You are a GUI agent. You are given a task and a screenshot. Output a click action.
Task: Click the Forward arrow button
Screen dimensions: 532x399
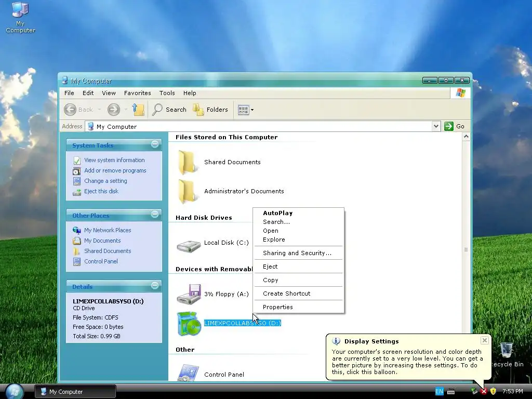click(114, 110)
